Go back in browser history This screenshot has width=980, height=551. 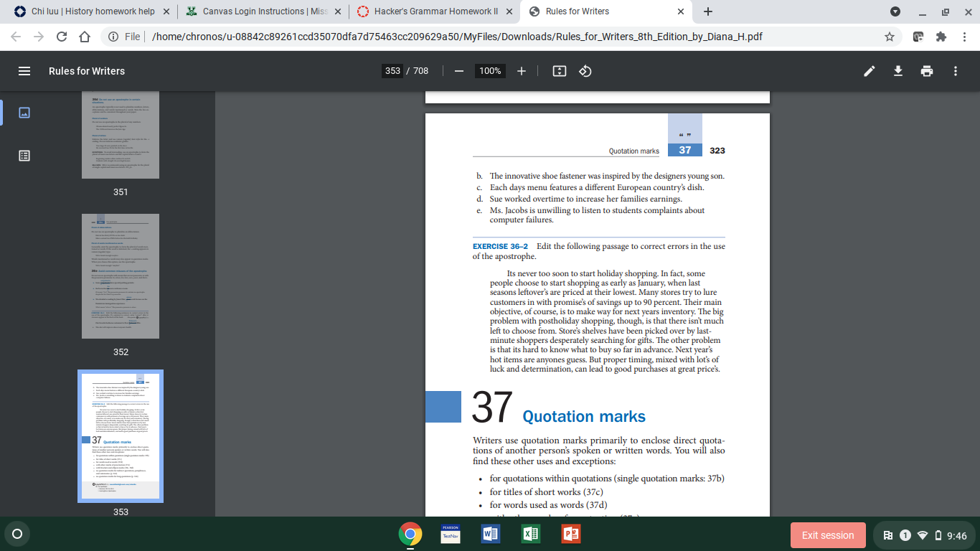click(x=16, y=37)
